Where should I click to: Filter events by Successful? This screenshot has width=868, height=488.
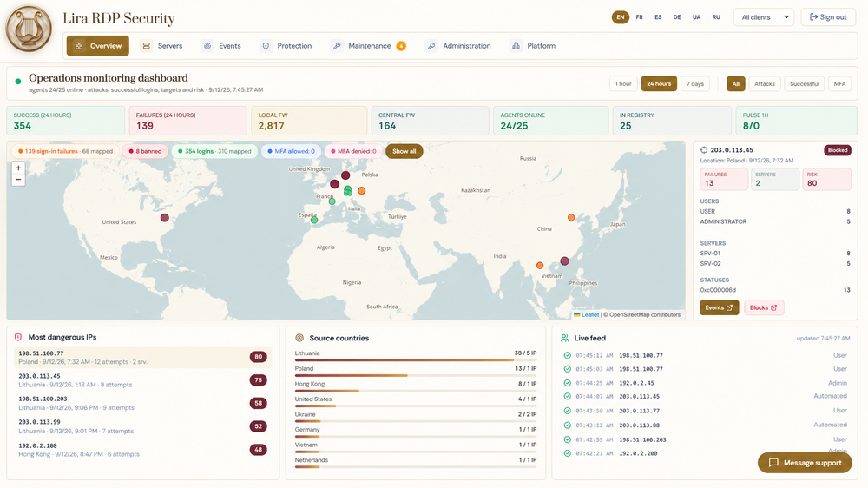pos(805,83)
